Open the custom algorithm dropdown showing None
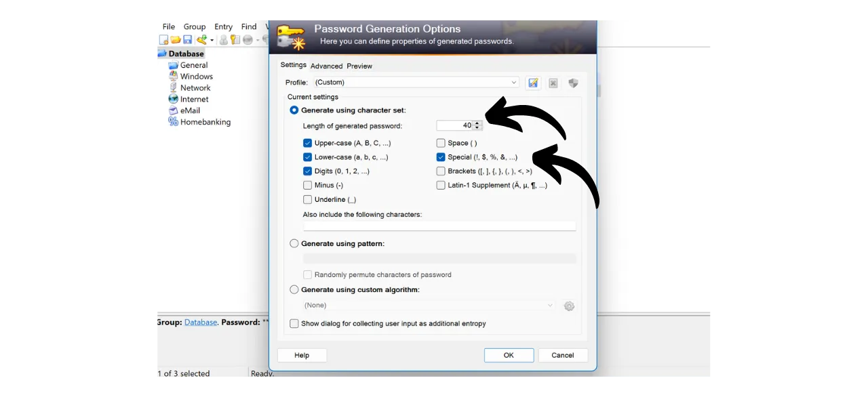 [549, 305]
